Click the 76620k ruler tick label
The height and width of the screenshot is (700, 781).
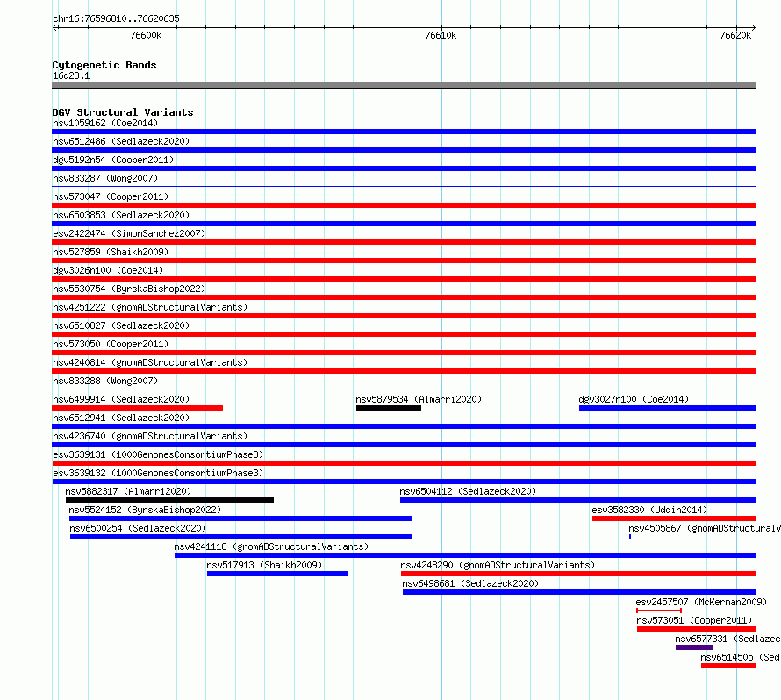pos(735,35)
